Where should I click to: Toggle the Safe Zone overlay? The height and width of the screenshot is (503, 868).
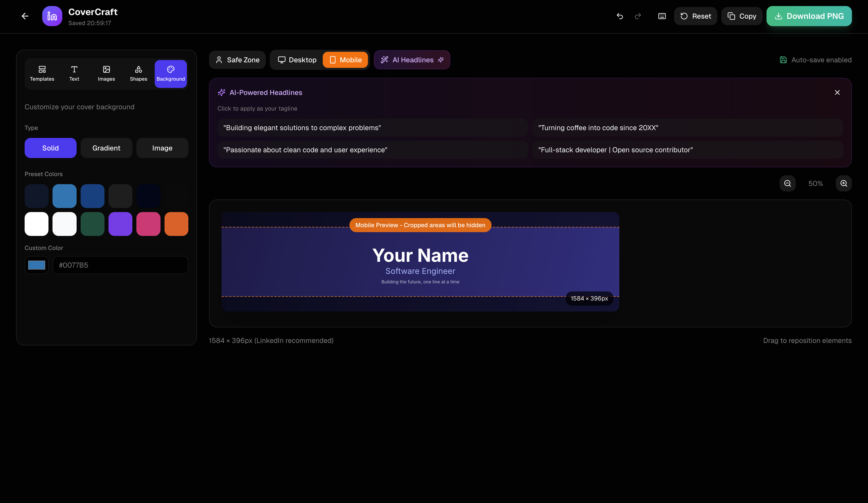tap(237, 60)
